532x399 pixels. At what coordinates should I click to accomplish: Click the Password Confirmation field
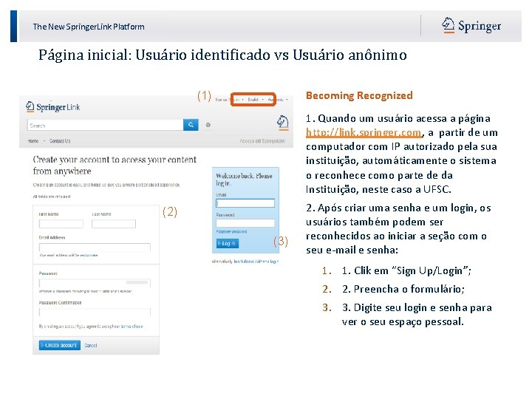click(95, 312)
